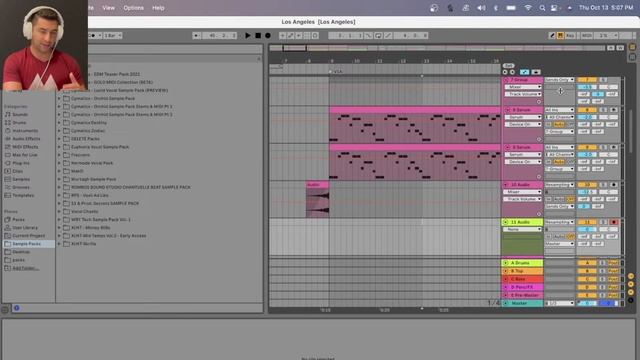Toggle the Key map mode button

pyautogui.click(x=570, y=36)
